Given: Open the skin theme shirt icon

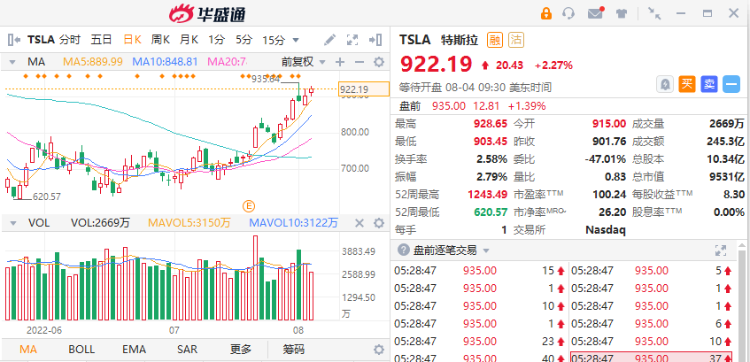Looking at the screenshot, I should click(621, 13).
